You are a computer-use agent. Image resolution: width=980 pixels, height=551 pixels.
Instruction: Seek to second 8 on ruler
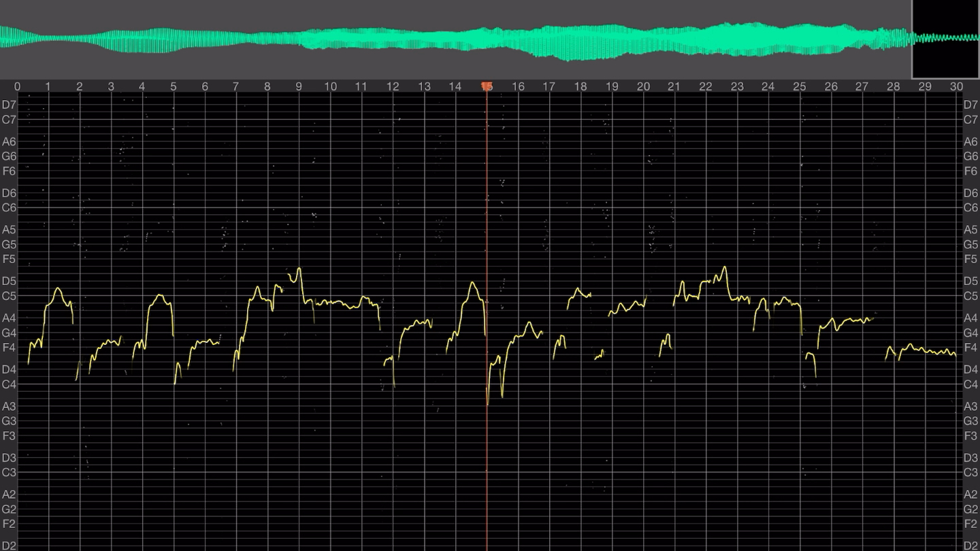267,86
